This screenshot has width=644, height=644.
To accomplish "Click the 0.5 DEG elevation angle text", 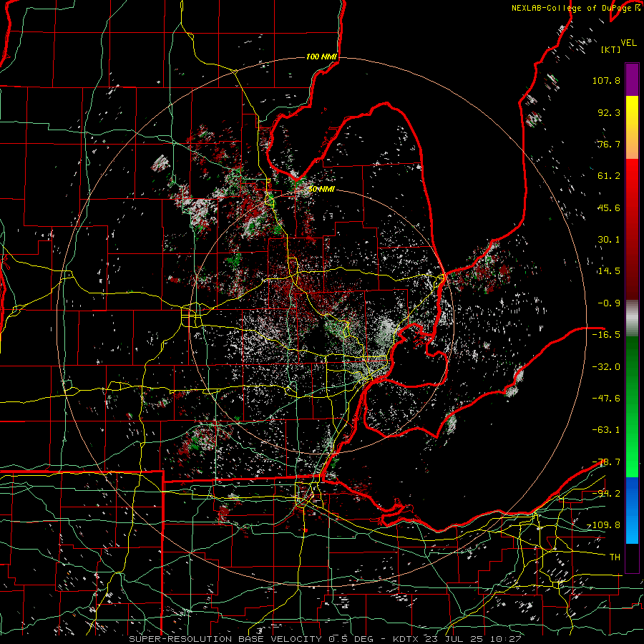I will tap(351, 639).
